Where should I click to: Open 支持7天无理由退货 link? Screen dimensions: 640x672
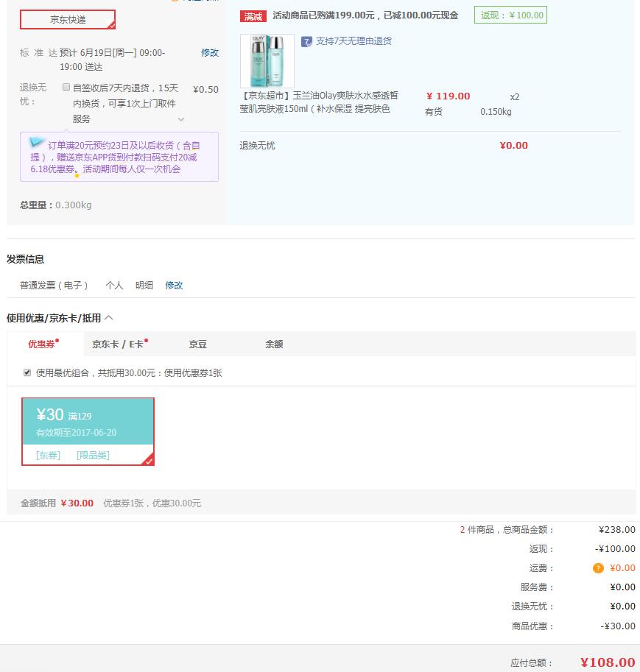click(x=354, y=41)
